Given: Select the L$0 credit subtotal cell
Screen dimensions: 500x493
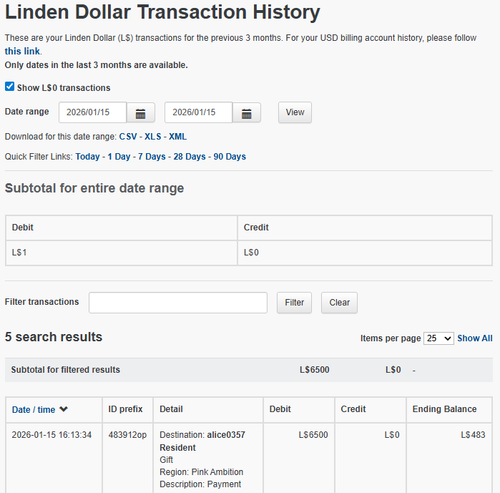Looking at the screenshot, I should click(x=365, y=253).
